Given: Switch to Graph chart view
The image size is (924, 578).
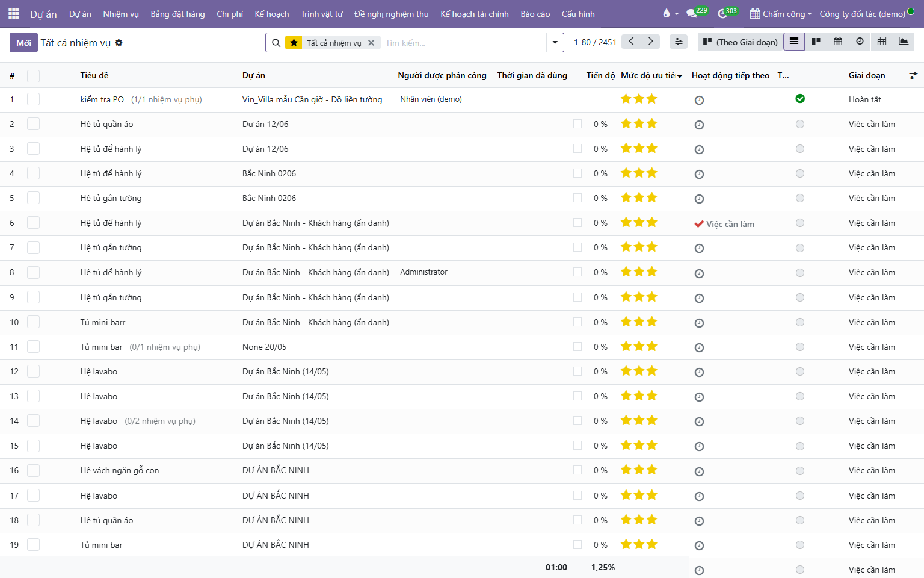Looking at the screenshot, I should tap(904, 42).
